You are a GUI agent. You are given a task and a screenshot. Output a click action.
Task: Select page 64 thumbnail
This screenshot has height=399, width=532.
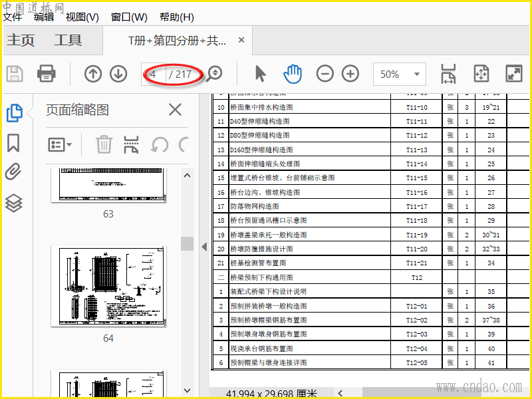pos(108,287)
